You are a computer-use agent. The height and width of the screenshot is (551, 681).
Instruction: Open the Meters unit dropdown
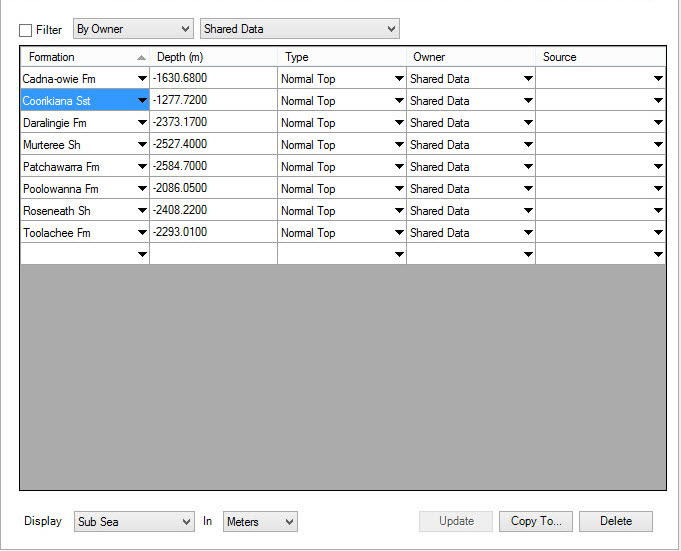(261, 522)
